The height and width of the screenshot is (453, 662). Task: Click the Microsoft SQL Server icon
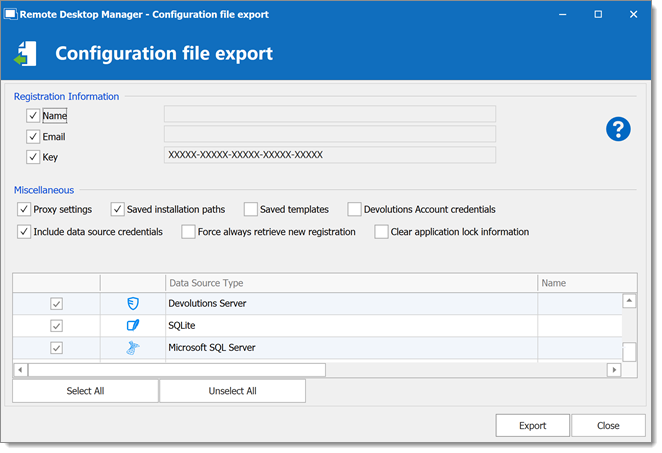pyautogui.click(x=133, y=347)
